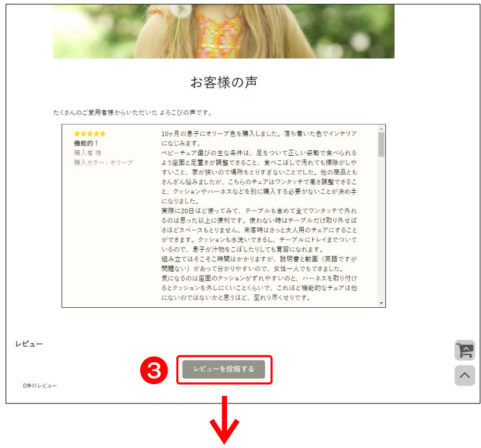This screenshot has width=481, height=448.
Task: Click the たくさんのご愛用者様 intro sentence
Action: click(133, 113)
